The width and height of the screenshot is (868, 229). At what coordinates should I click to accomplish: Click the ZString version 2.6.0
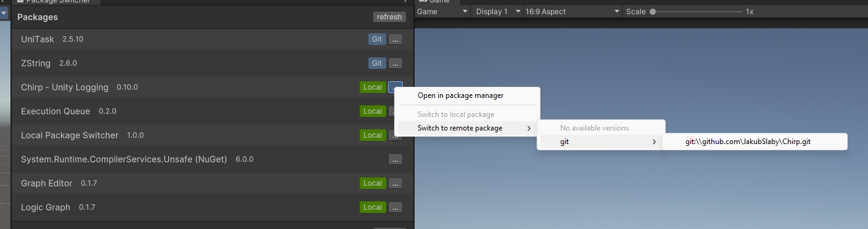pyautogui.click(x=68, y=63)
